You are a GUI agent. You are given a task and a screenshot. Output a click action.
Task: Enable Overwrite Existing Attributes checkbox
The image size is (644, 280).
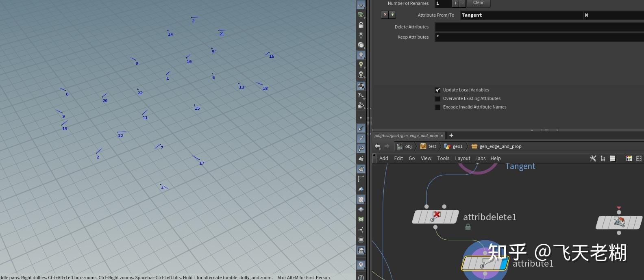point(437,99)
